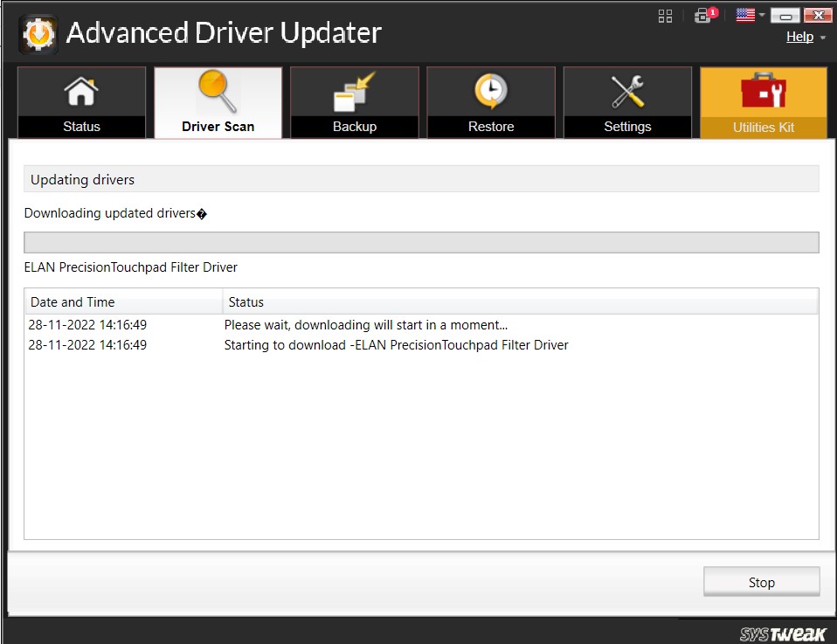Click the Restore clock icon
Screen dimensions: 837x644
point(490,89)
